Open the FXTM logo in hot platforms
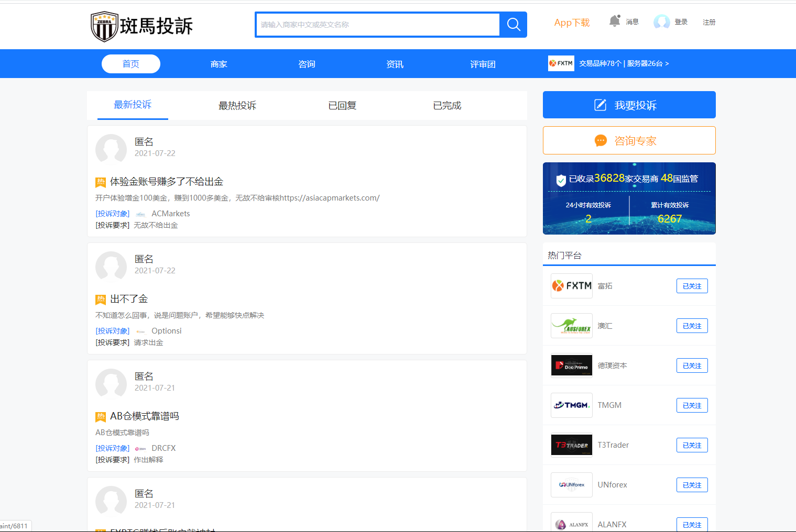Viewport: 796px width, 532px height. (571, 286)
